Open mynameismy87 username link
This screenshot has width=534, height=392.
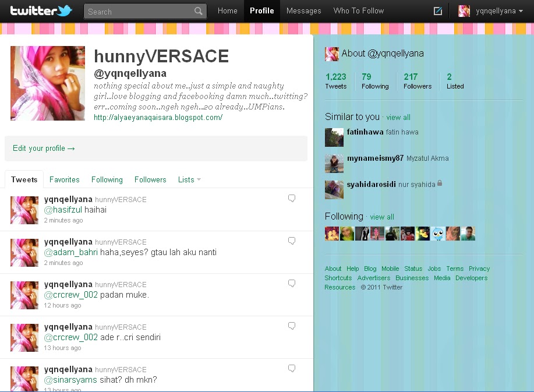tap(375, 158)
